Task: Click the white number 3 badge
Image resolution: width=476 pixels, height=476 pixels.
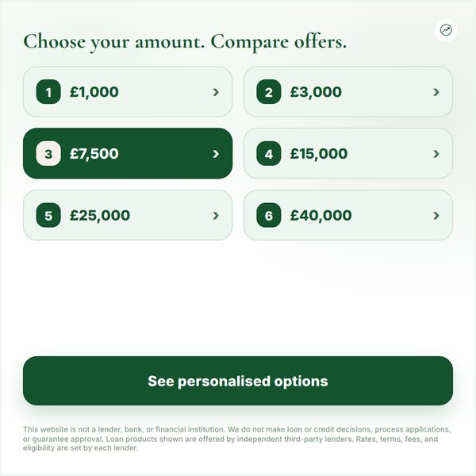Action: tap(48, 154)
